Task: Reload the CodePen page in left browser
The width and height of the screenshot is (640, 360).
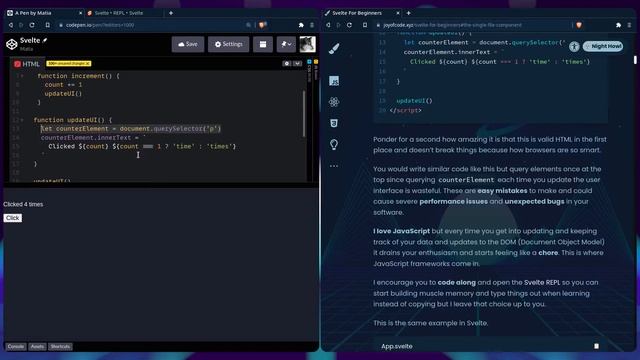Action: (32, 25)
